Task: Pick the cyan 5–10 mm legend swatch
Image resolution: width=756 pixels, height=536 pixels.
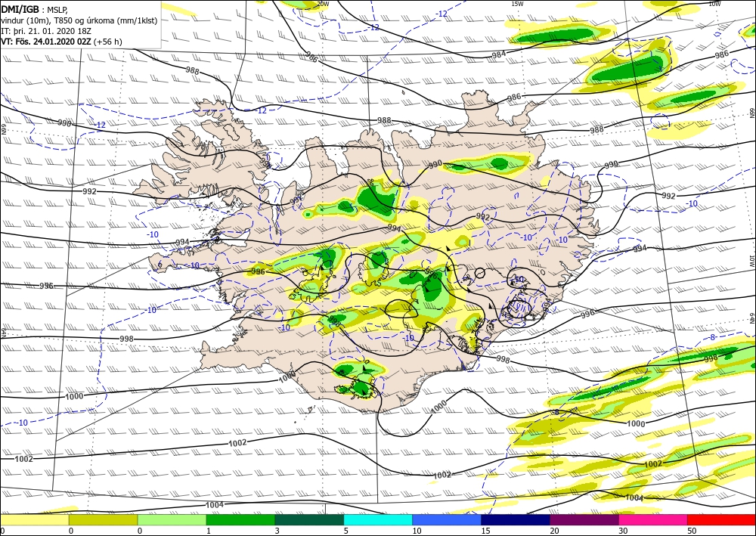Action: pos(378,519)
